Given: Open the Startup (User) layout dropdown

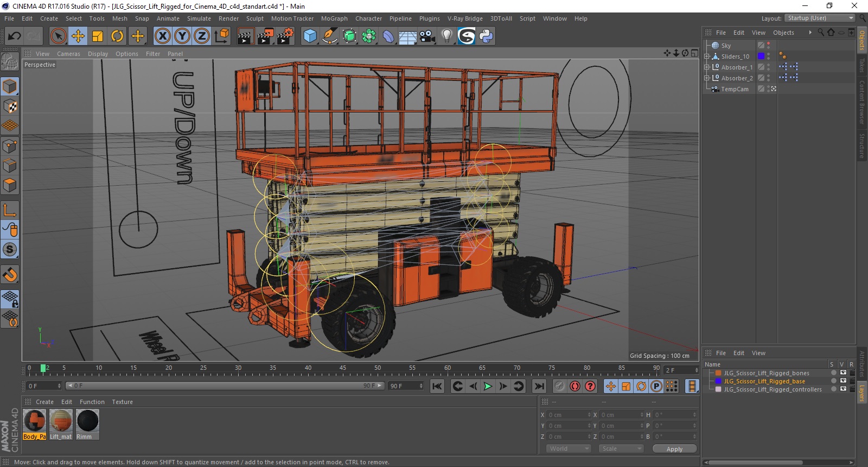Looking at the screenshot, I should point(820,18).
